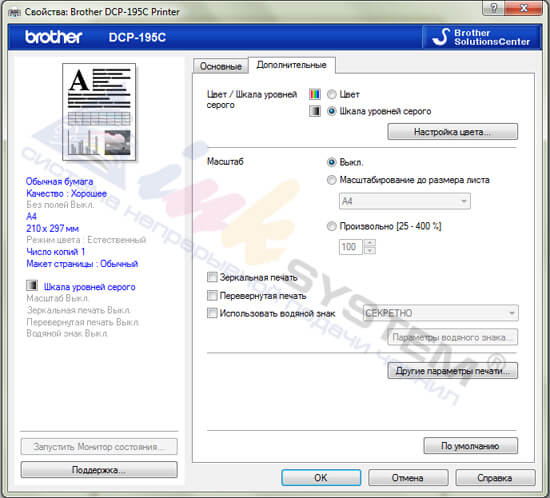Select the Цвет color radio button
This screenshot has width=550, height=498.
click(x=331, y=94)
